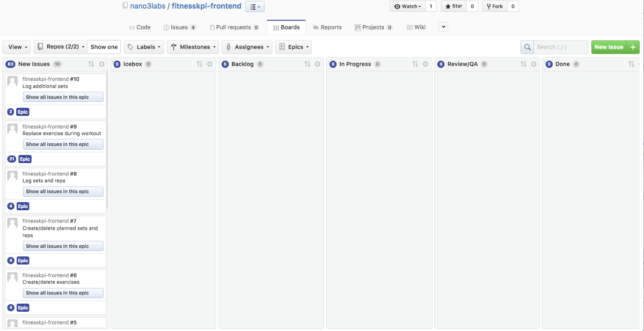Switch to the Reports tab

[327, 27]
